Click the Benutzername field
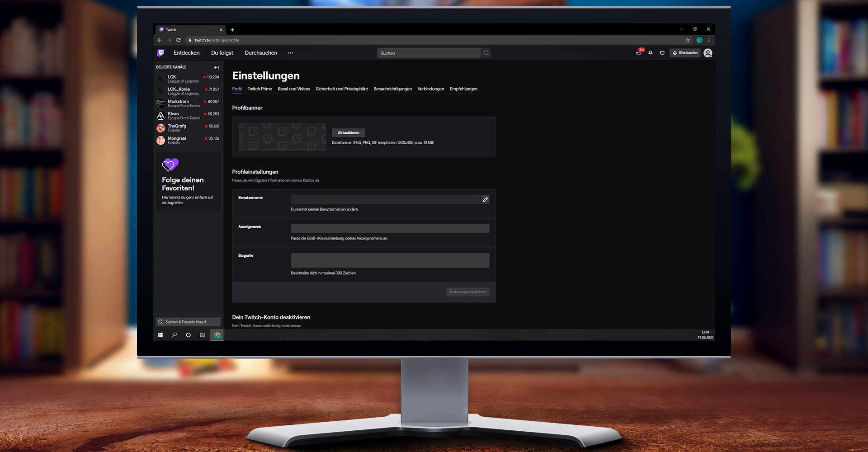The height and width of the screenshot is (452, 868). pyautogui.click(x=386, y=199)
